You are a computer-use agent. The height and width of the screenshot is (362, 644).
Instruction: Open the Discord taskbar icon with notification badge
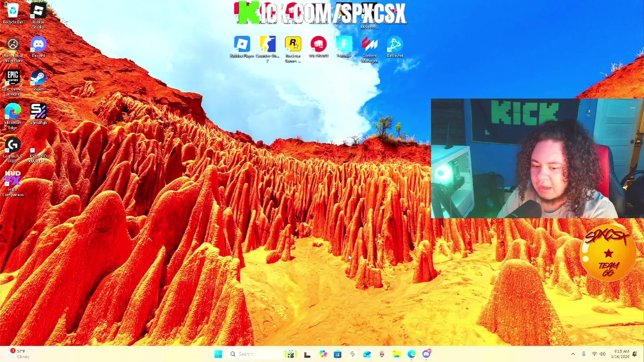tap(427, 354)
